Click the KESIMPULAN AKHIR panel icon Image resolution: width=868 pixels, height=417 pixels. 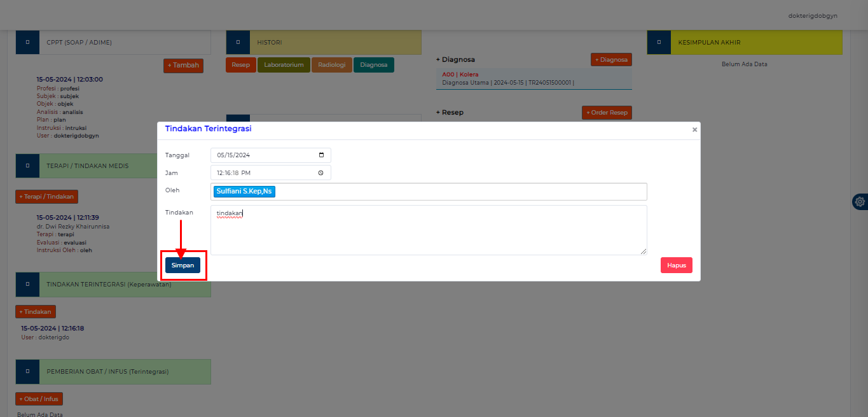click(x=658, y=41)
